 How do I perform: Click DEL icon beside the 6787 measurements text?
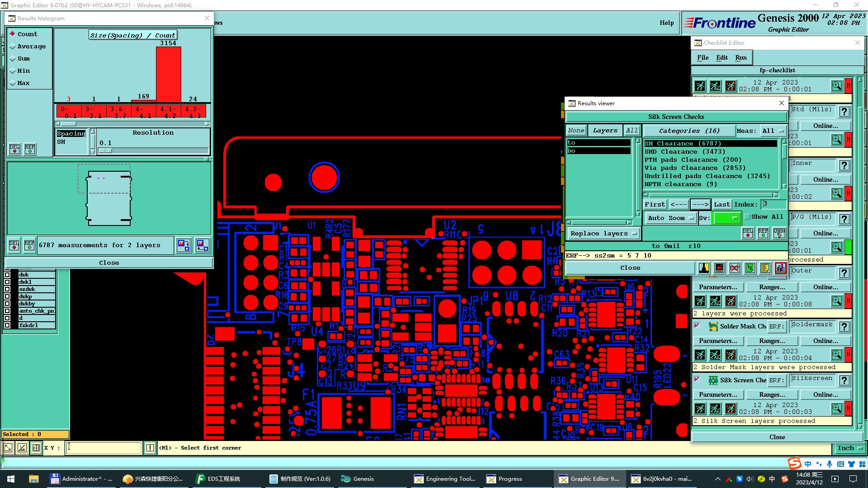pyautogui.click(x=14, y=245)
